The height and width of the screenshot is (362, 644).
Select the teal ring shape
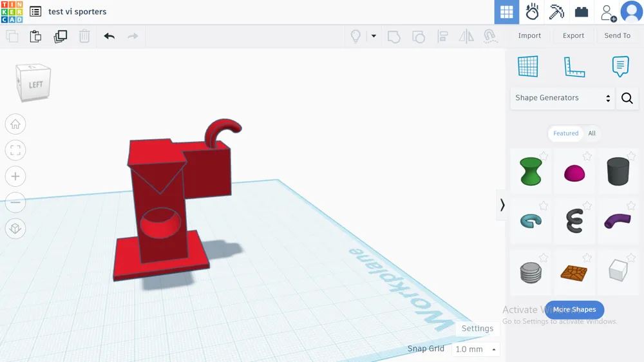click(x=531, y=221)
